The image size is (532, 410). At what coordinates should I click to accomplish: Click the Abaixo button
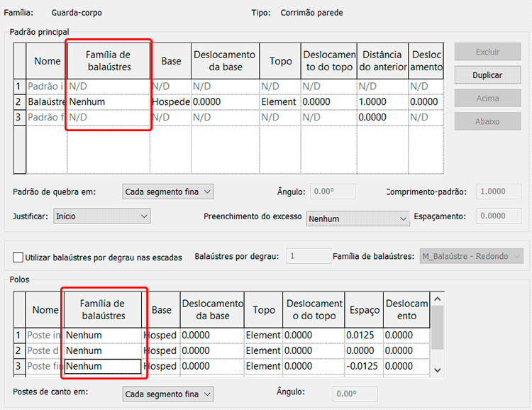pyautogui.click(x=487, y=122)
